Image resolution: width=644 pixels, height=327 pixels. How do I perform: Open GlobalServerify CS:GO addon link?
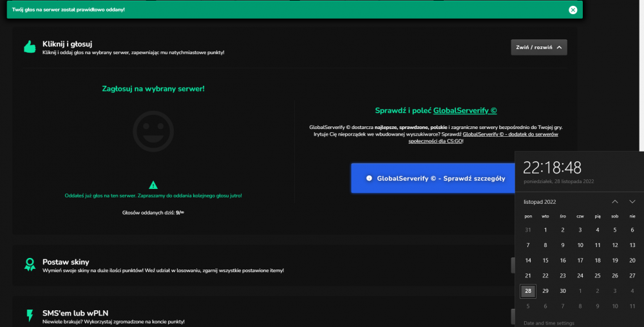483,137
